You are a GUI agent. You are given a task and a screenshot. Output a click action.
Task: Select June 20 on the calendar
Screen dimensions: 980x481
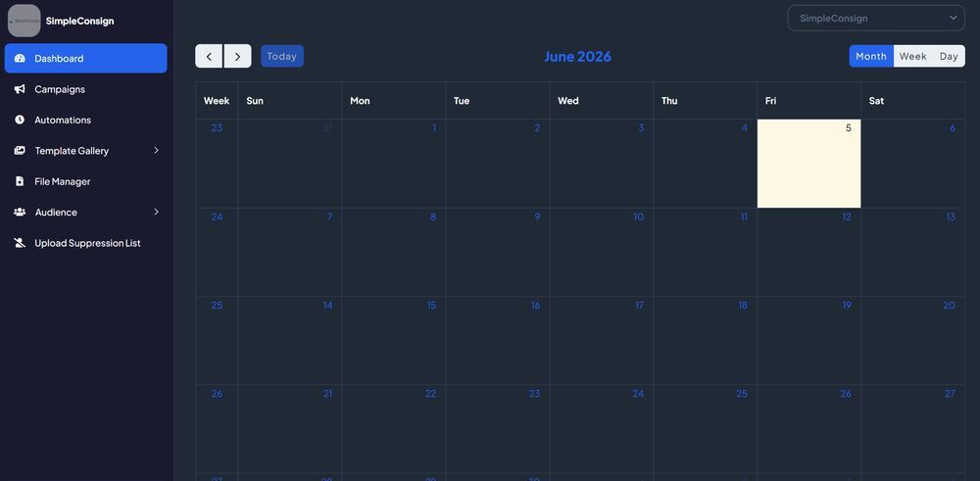pyautogui.click(x=912, y=341)
